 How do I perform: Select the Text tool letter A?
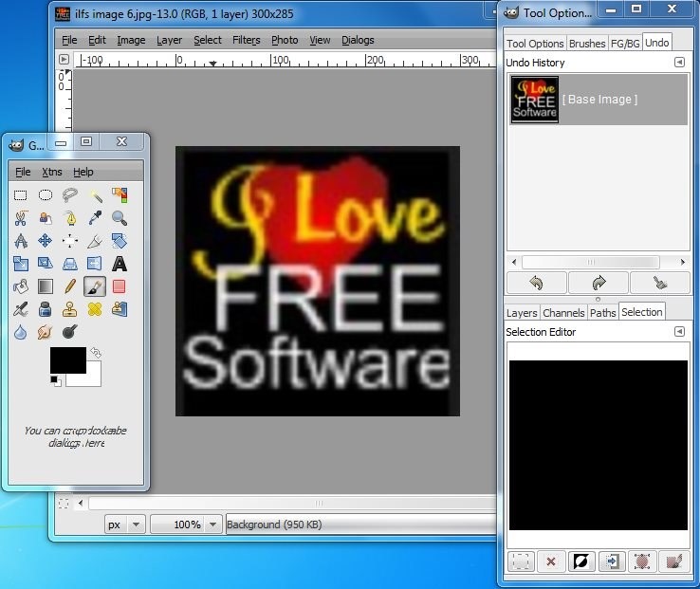click(120, 264)
